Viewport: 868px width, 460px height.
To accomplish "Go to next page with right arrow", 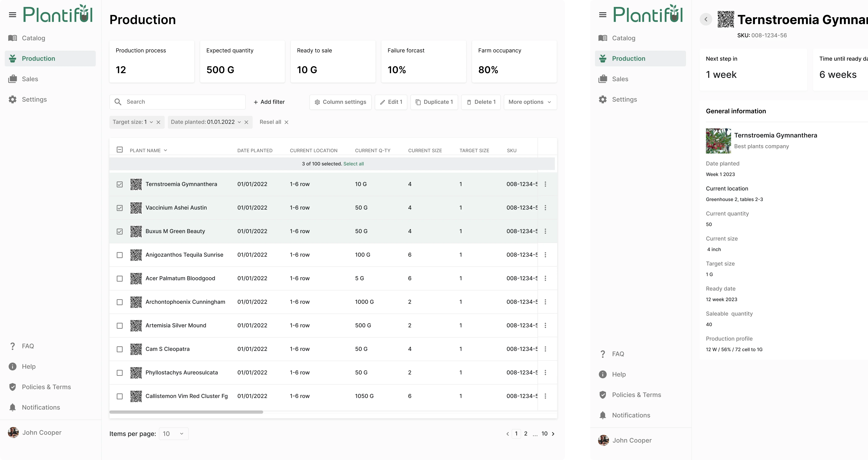I will tap(553, 434).
